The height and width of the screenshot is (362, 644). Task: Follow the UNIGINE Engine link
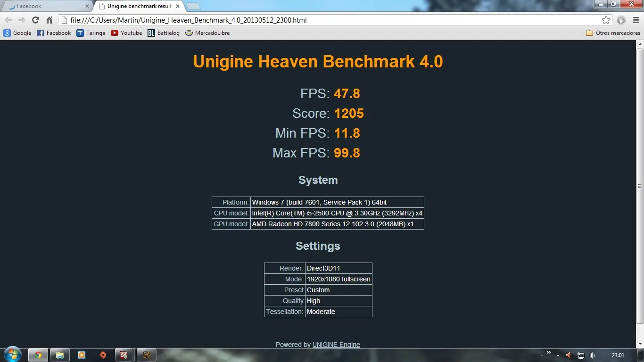(336, 345)
